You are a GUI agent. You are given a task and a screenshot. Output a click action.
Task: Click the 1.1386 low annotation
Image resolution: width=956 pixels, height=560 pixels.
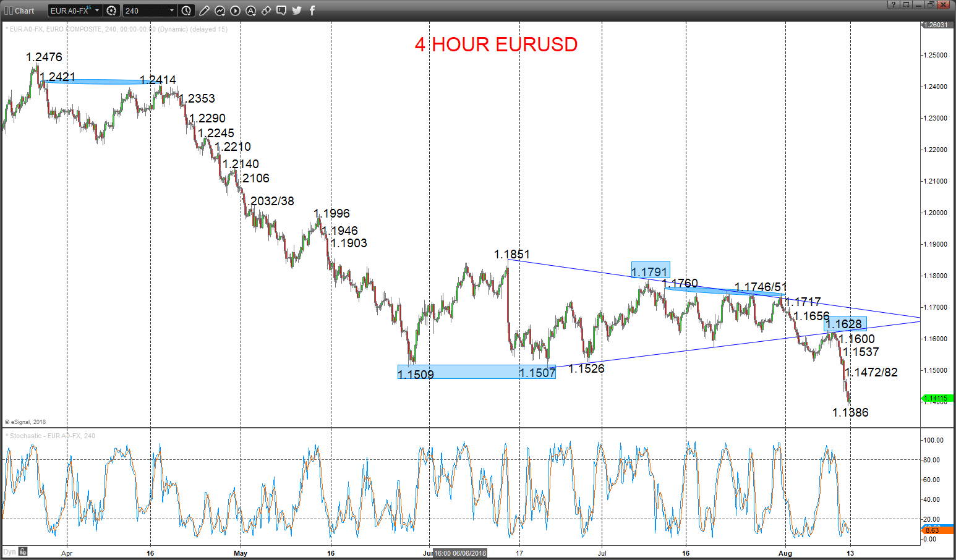point(850,412)
